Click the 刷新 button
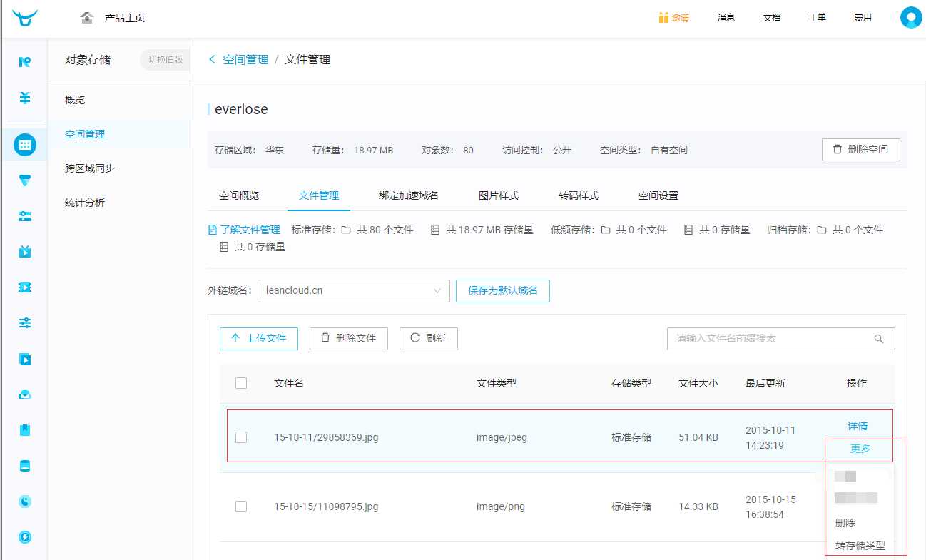926x560 pixels. (429, 339)
